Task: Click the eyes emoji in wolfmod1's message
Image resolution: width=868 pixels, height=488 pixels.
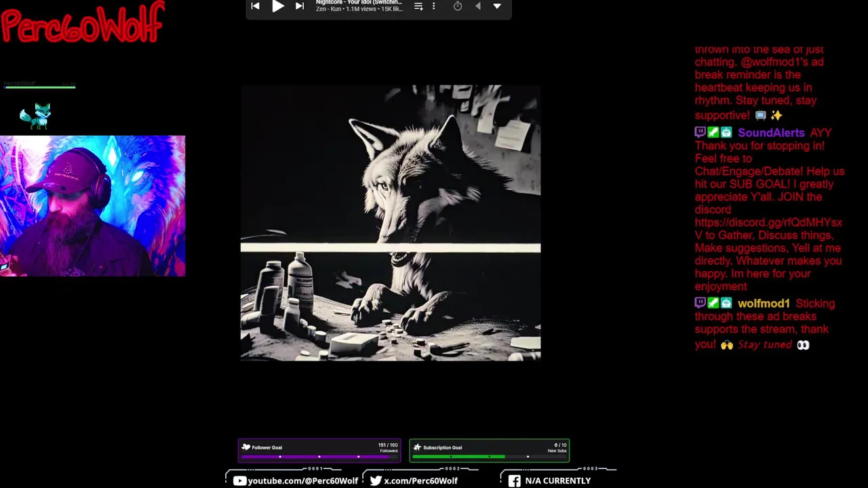Action: pos(803,345)
